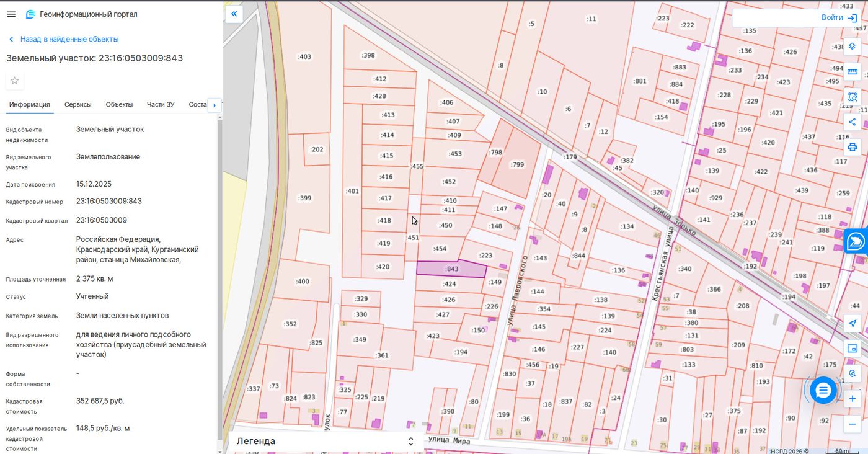
Task: Click the Геоинформационный портал title
Action: (x=89, y=14)
